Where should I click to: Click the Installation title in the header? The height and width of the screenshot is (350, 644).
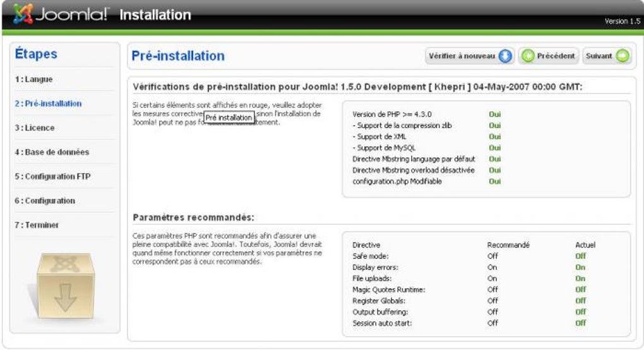click(x=155, y=15)
